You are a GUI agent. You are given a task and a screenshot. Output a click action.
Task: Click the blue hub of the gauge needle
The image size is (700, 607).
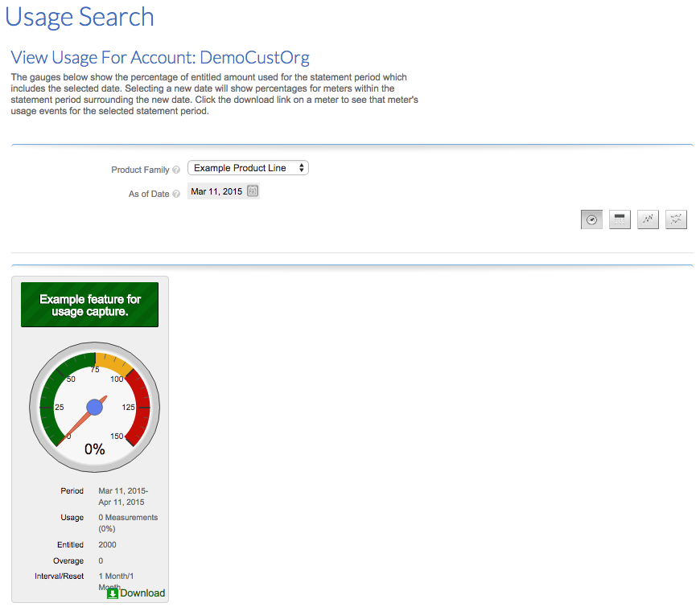95,407
